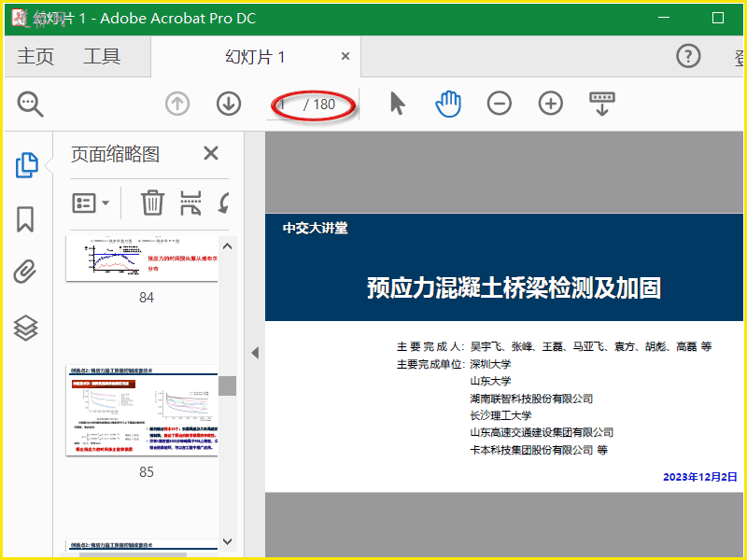The width and height of the screenshot is (747, 560).
Task: Rotate pages counterclockwise icon
Action: pos(224,203)
